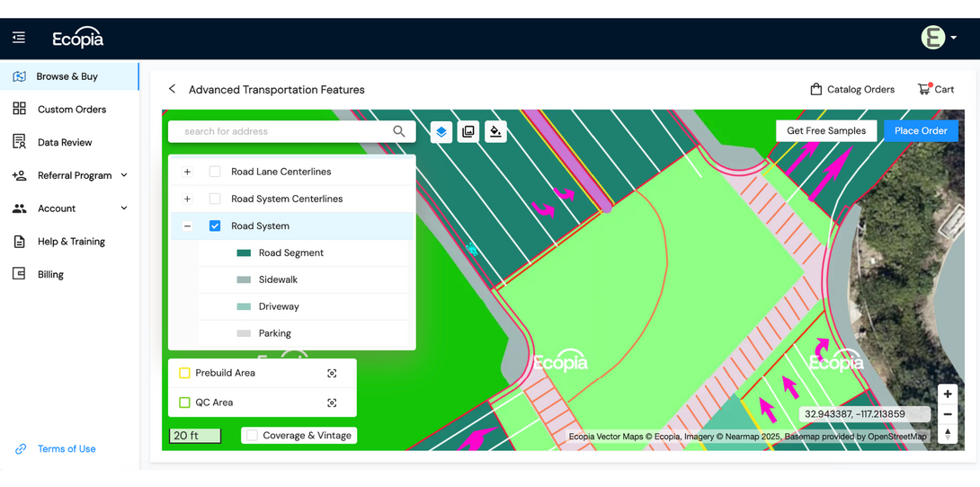This screenshot has height=487, width=980.
Task: Expand the dropdown arrow beside the avatar
Action: pos(953,38)
